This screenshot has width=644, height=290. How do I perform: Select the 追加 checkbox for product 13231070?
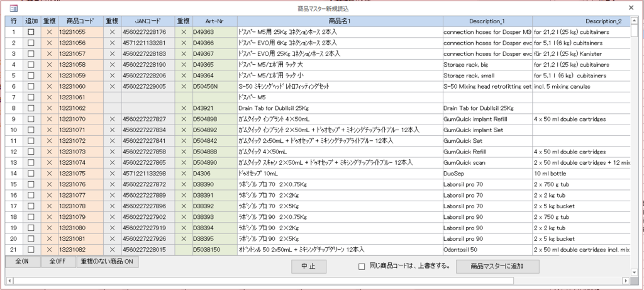(31, 119)
